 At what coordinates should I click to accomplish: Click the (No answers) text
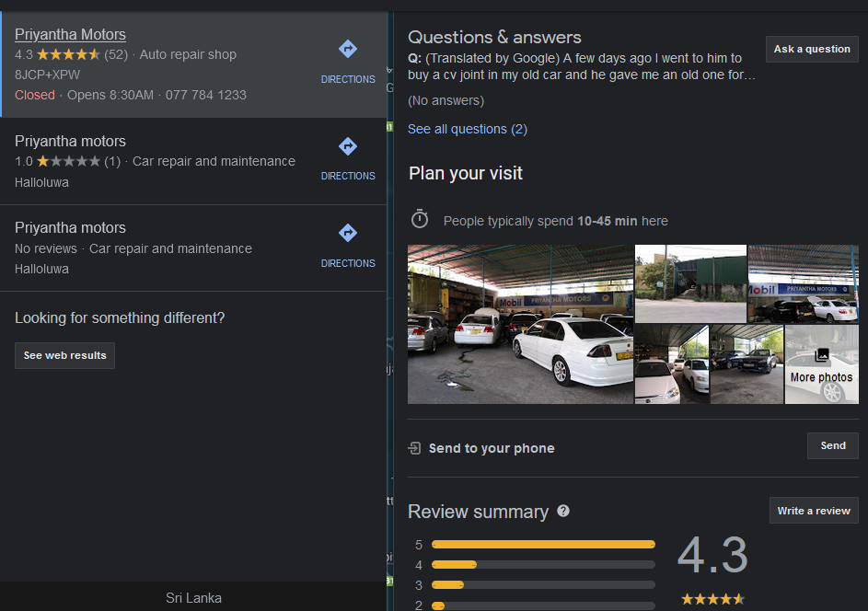tap(446, 100)
